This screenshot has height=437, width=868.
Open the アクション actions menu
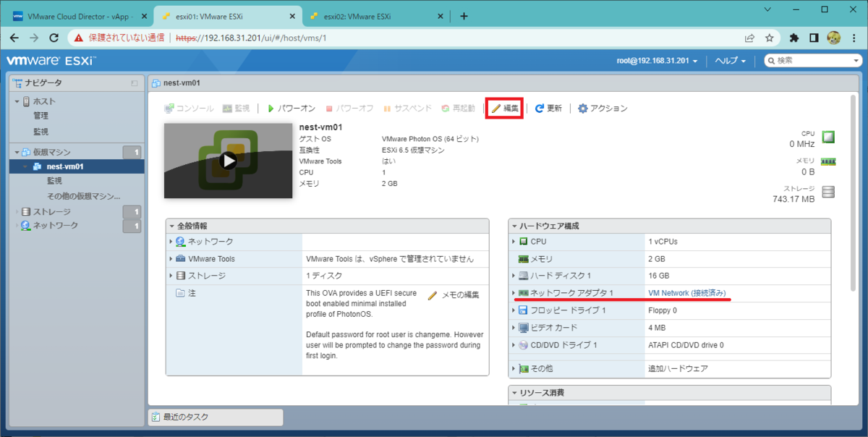[x=602, y=109]
